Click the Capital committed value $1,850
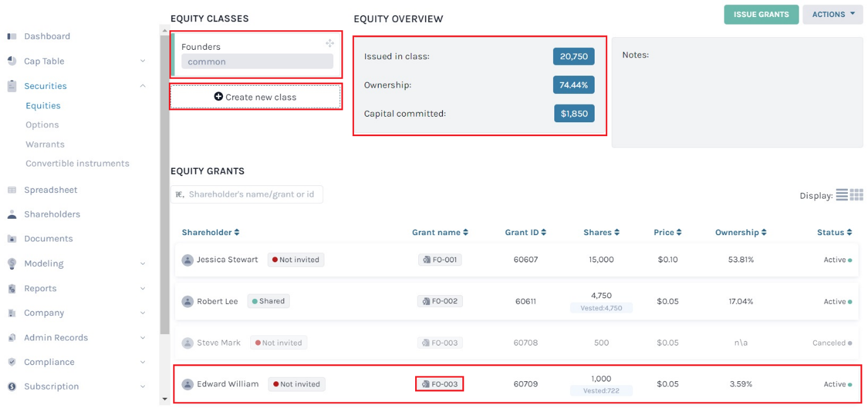This screenshot has width=868, height=411. point(574,113)
